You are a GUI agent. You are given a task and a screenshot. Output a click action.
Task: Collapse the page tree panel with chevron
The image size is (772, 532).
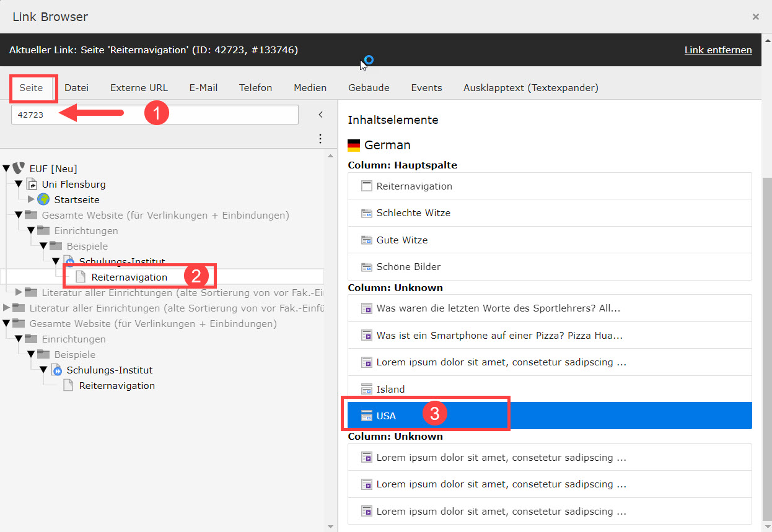coord(320,115)
